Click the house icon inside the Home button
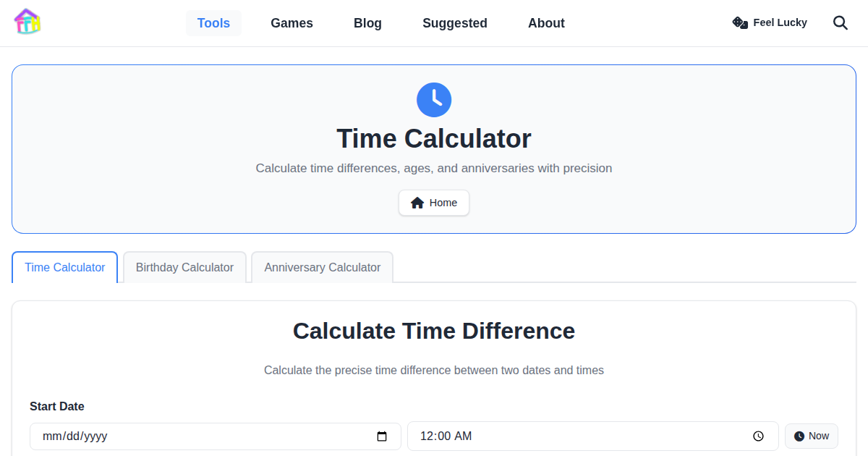868x456 pixels. 418,203
